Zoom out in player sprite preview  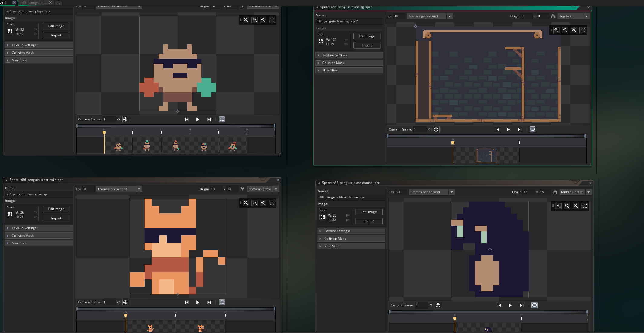coord(246,20)
